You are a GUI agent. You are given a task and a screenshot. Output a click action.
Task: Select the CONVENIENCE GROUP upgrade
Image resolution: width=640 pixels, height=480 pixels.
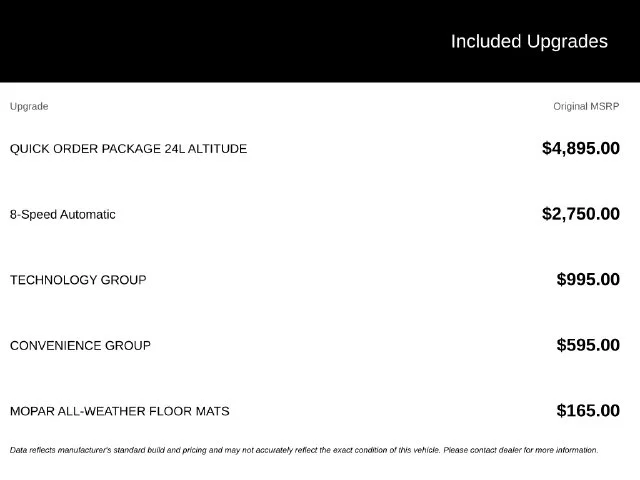click(x=80, y=346)
